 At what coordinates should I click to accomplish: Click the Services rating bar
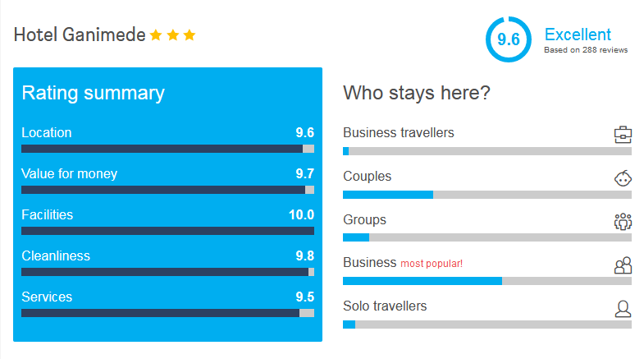pyautogui.click(x=167, y=313)
